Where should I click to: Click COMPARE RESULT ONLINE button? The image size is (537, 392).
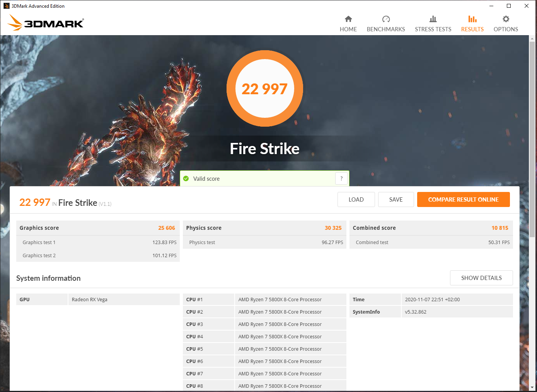(463, 200)
